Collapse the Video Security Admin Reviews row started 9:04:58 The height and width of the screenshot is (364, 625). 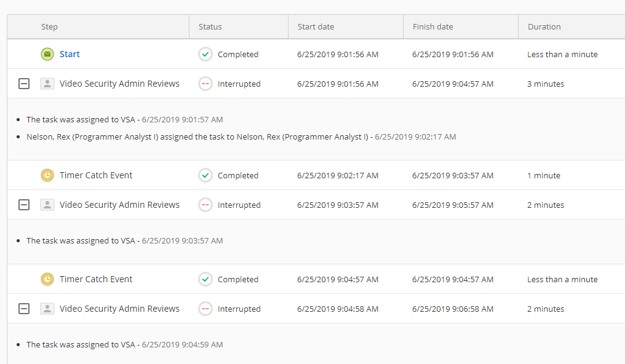24,309
